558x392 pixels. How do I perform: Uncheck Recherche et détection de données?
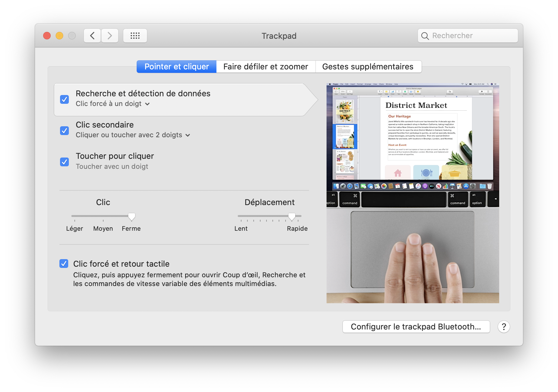tap(64, 99)
